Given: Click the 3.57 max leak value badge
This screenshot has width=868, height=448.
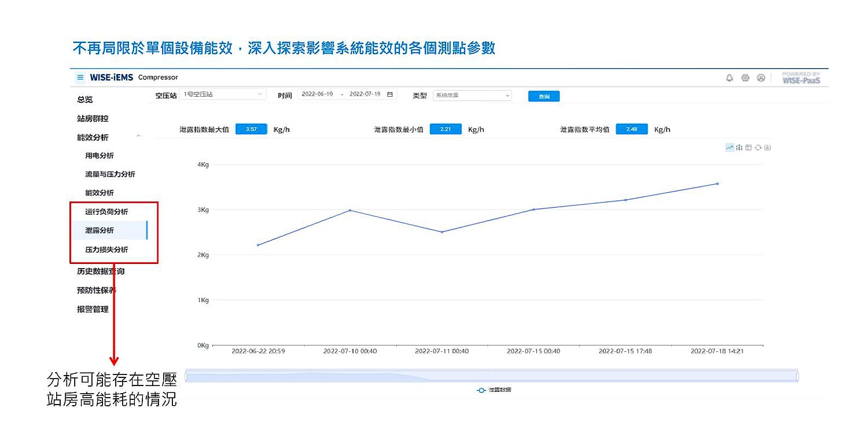Looking at the screenshot, I should 251,130.
